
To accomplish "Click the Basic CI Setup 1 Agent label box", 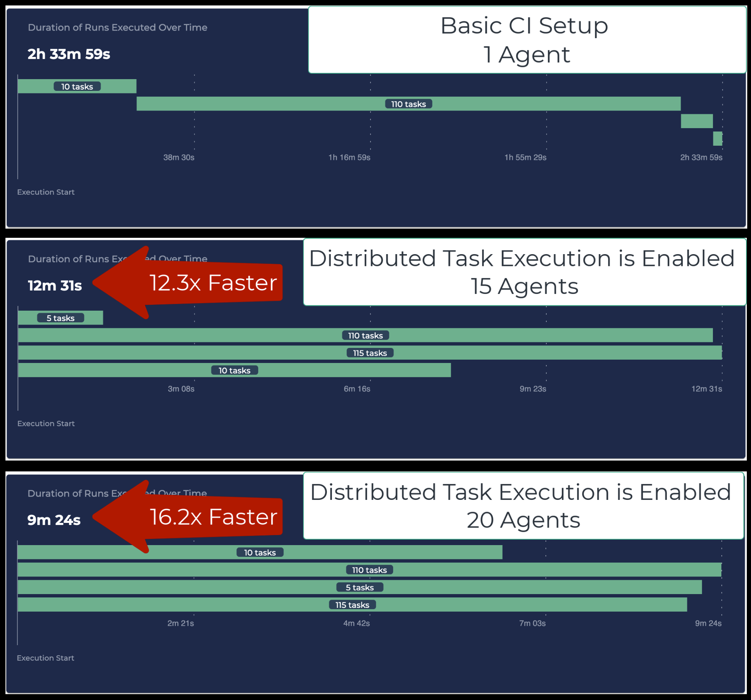I will pyautogui.click(x=527, y=40).
